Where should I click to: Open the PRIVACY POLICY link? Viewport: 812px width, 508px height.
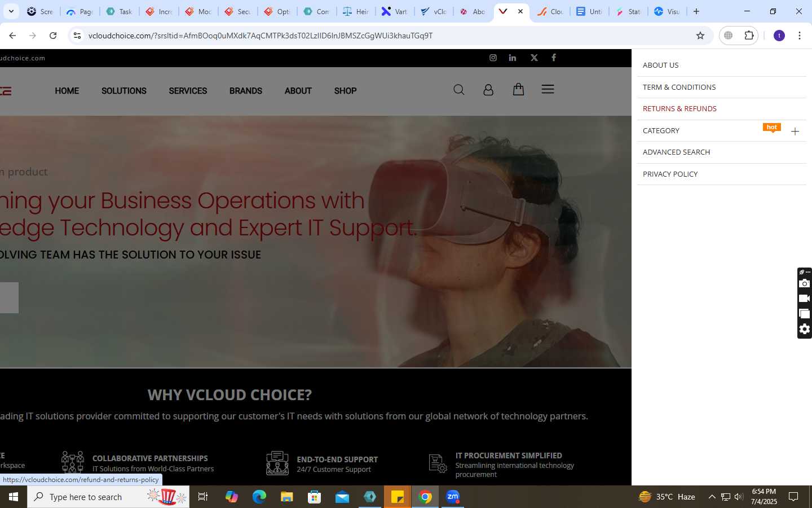click(670, 174)
